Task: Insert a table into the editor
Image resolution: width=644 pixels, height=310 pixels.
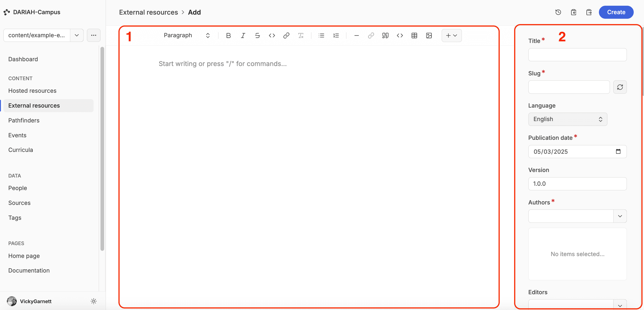Action: (x=414, y=35)
